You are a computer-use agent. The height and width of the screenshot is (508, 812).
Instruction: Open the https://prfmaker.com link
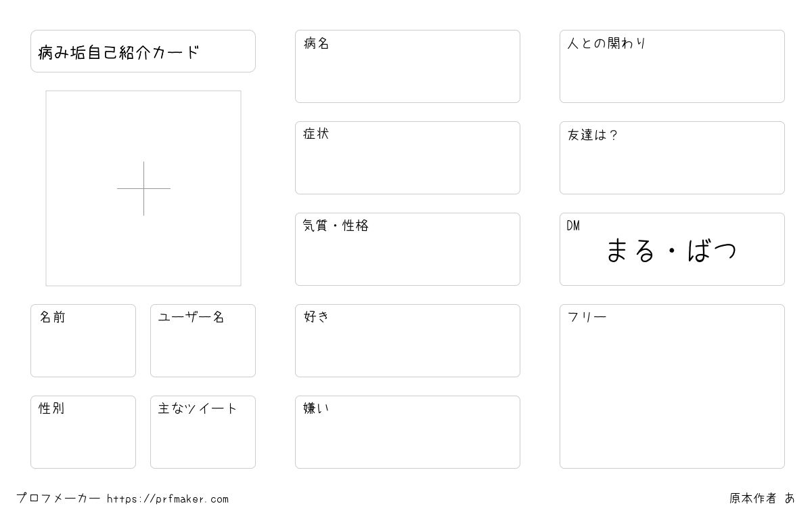coord(168,499)
